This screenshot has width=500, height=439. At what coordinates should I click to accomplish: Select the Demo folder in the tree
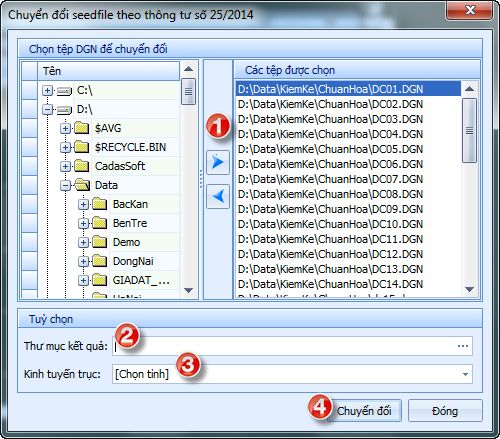126,242
